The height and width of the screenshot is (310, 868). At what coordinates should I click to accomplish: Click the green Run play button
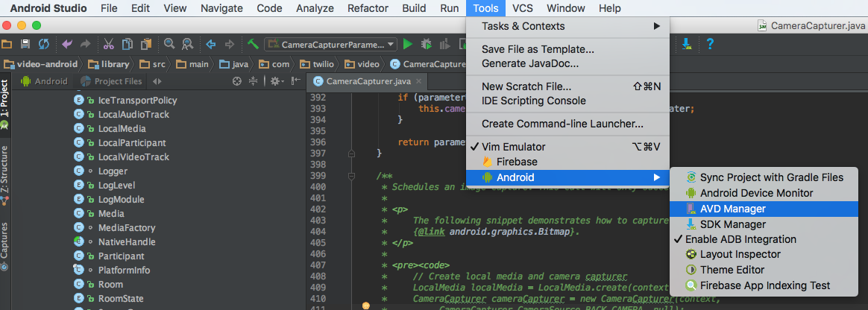click(408, 44)
